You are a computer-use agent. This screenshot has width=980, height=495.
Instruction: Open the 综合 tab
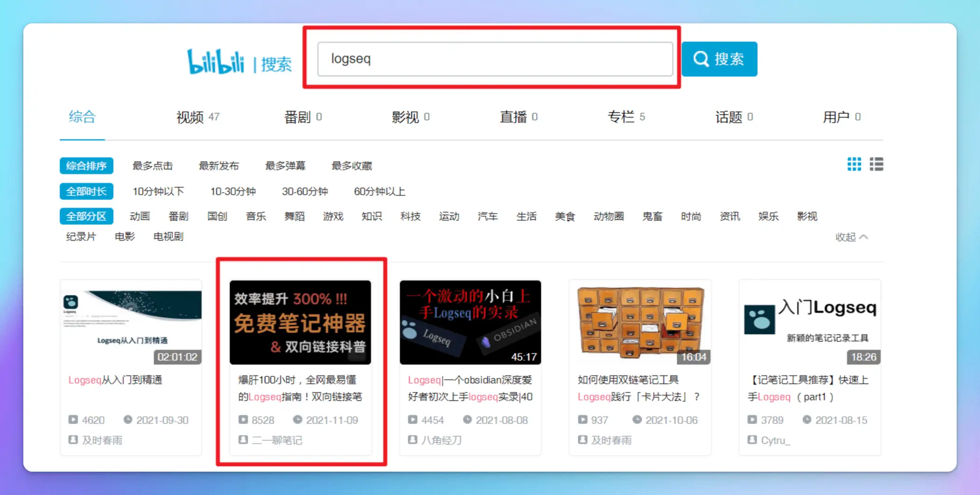point(82,117)
